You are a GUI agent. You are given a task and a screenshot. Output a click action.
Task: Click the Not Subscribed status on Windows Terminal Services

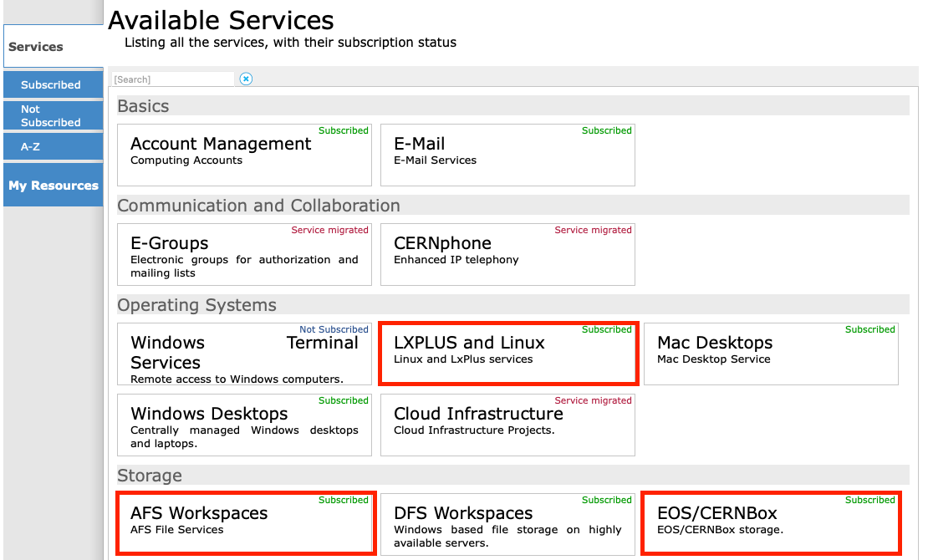point(334,329)
